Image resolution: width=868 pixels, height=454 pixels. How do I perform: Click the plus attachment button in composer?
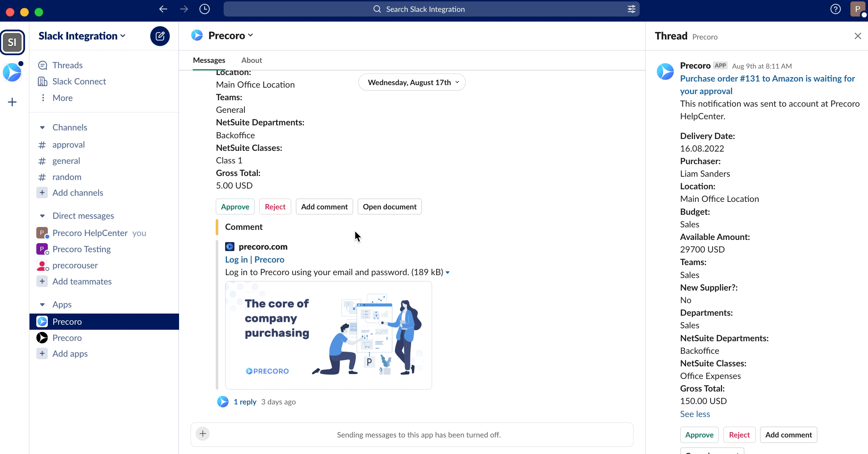tap(203, 434)
